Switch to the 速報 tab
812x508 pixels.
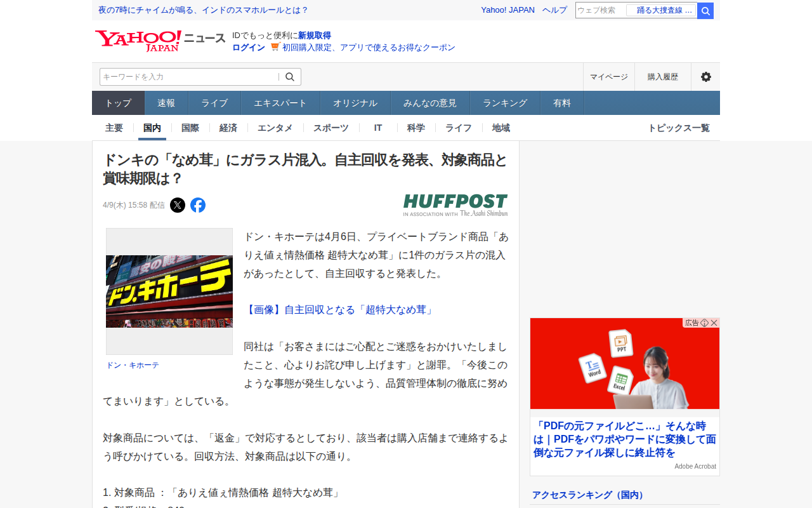coord(166,103)
